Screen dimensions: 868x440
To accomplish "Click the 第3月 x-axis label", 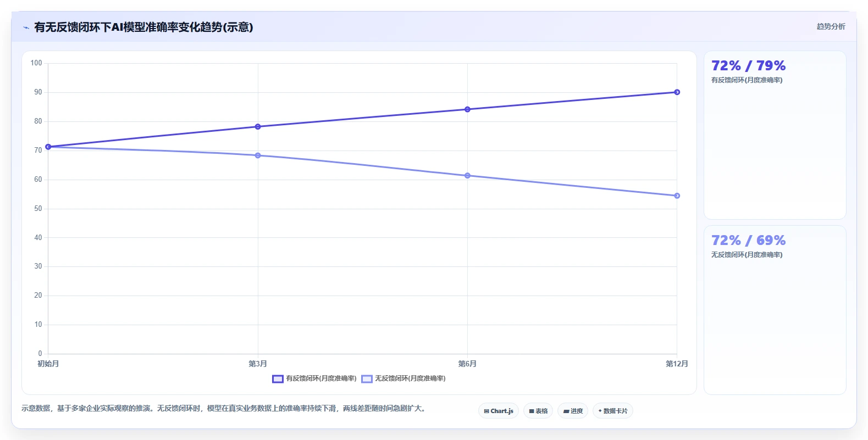I will tap(258, 364).
